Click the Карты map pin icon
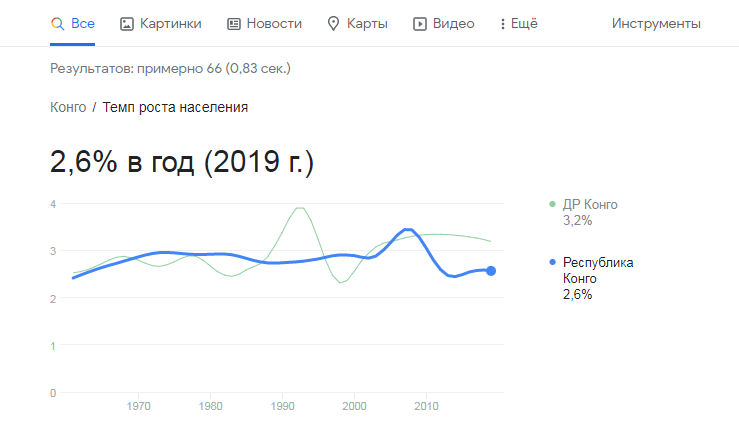The image size is (739, 422). (333, 24)
